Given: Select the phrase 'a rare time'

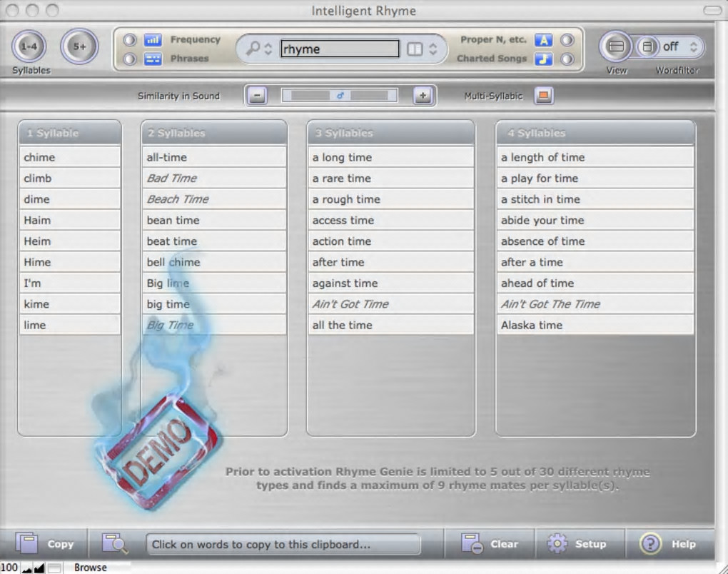Looking at the screenshot, I should (x=391, y=178).
